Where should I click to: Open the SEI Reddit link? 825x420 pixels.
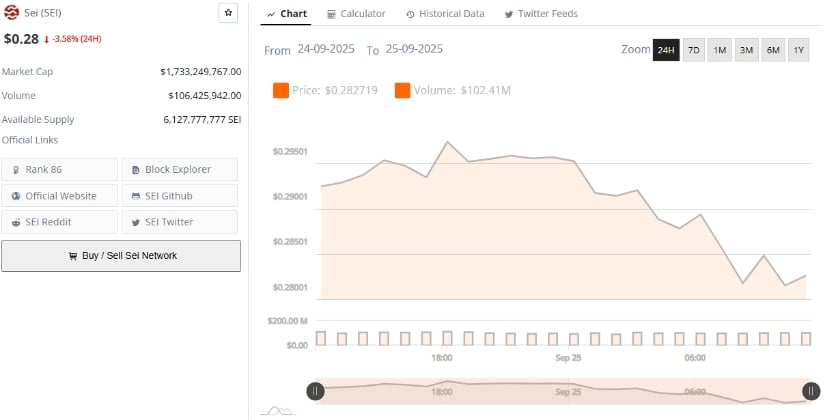(x=60, y=221)
